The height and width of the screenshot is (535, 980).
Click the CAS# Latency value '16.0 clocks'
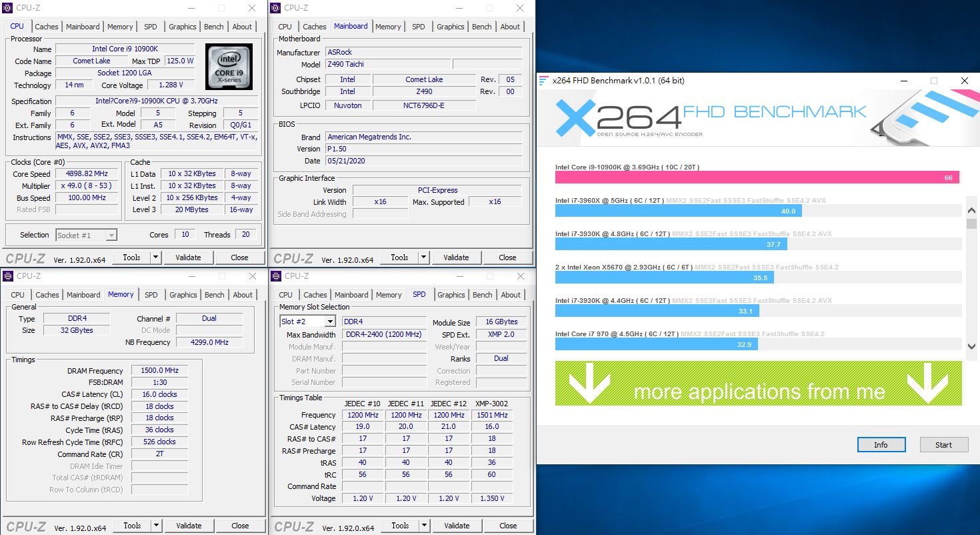pyautogui.click(x=159, y=395)
